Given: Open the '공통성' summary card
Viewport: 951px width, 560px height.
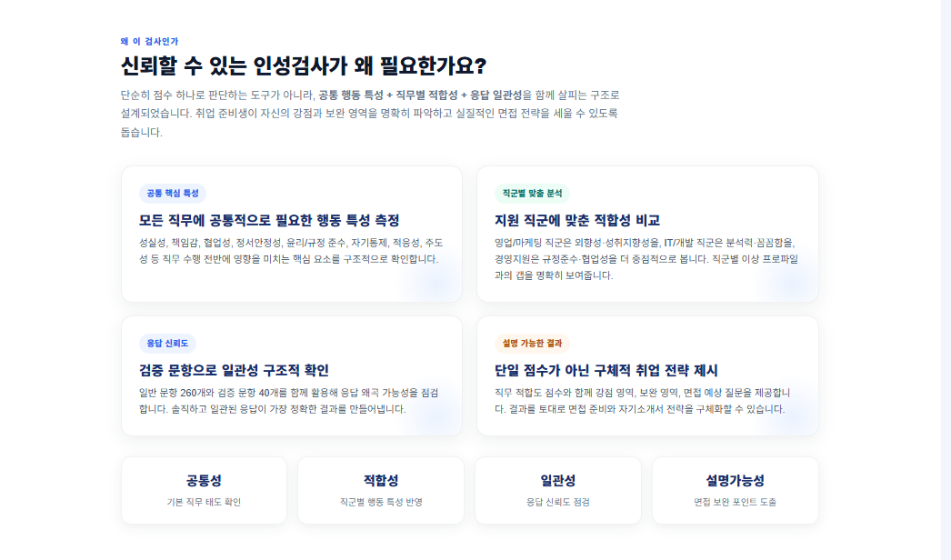Looking at the screenshot, I should click(x=204, y=490).
